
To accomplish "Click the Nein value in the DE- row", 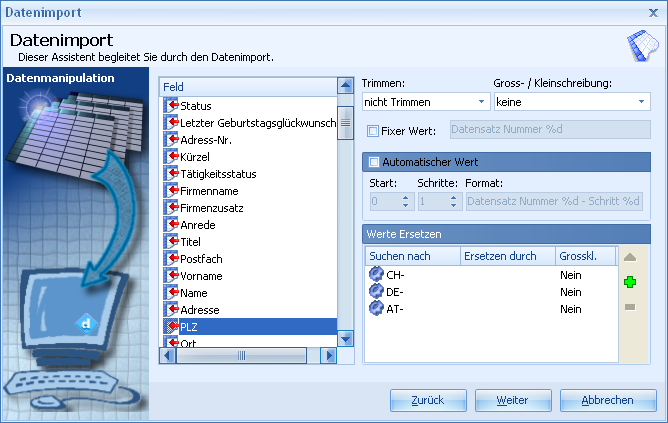I will 571,292.
